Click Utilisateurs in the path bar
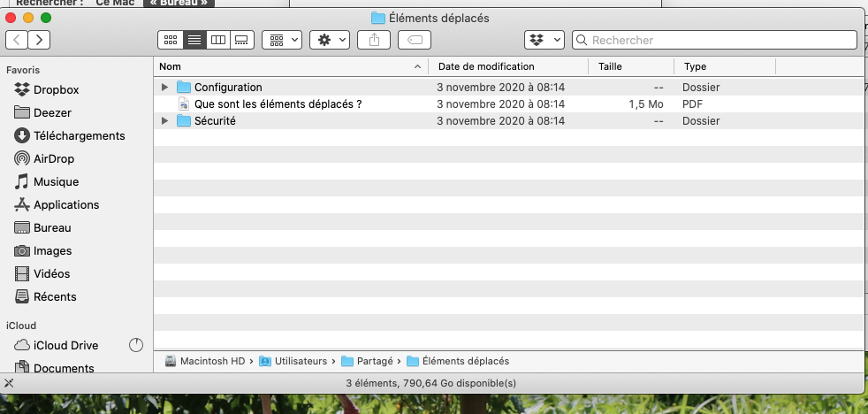Image resolution: width=868 pixels, height=414 pixels. pos(293,361)
